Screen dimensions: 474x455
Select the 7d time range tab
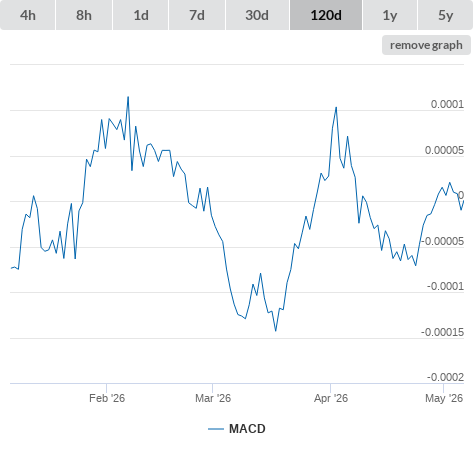click(x=197, y=15)
